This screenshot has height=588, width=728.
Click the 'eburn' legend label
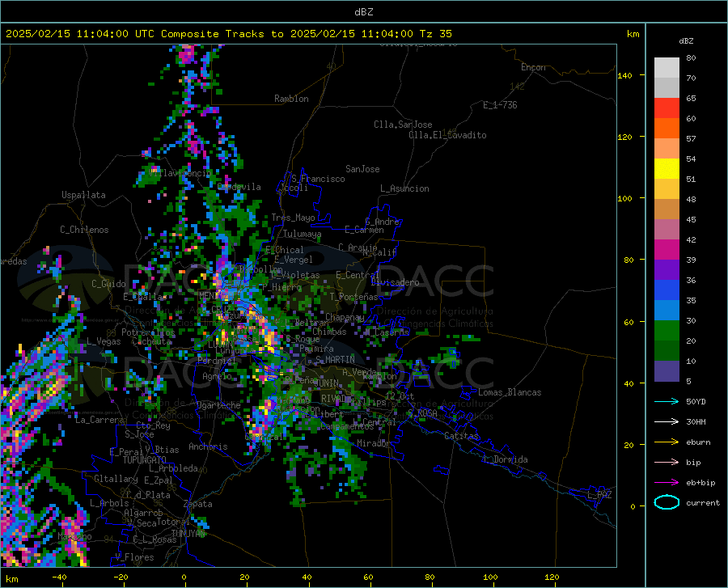[x=698, y=442]
